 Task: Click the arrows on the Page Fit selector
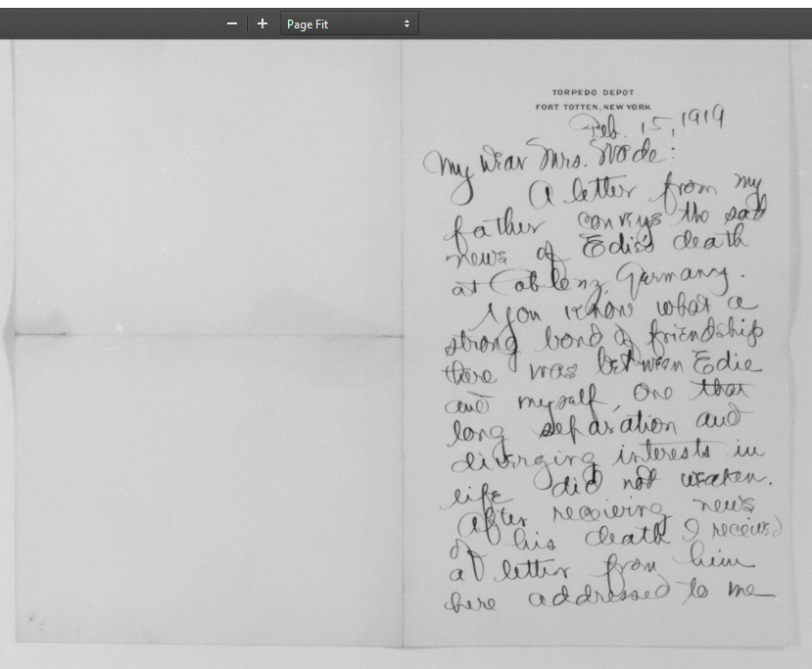click(406, 24)
